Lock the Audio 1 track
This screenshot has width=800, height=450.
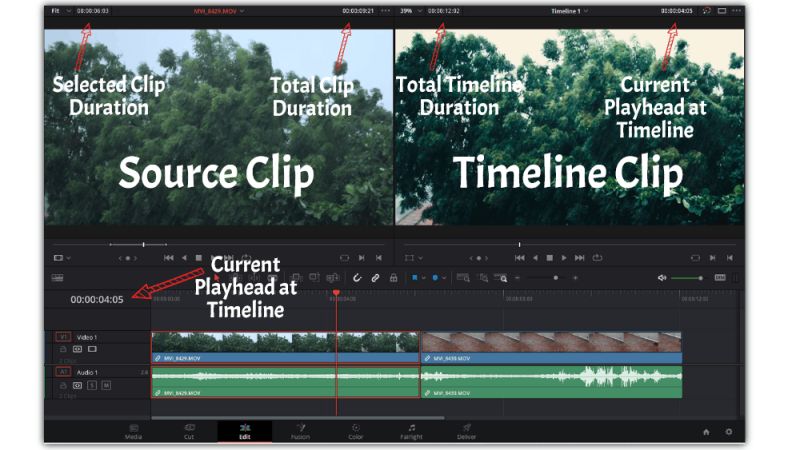(63, 385)
